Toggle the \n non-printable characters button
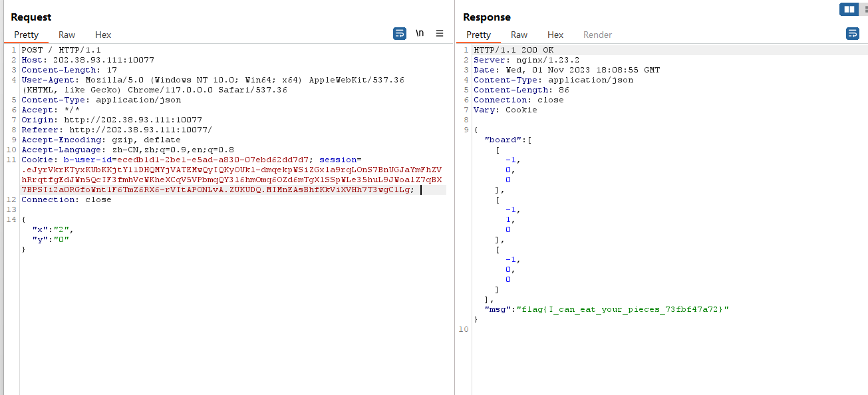The image size is (868, 395). 420,33
